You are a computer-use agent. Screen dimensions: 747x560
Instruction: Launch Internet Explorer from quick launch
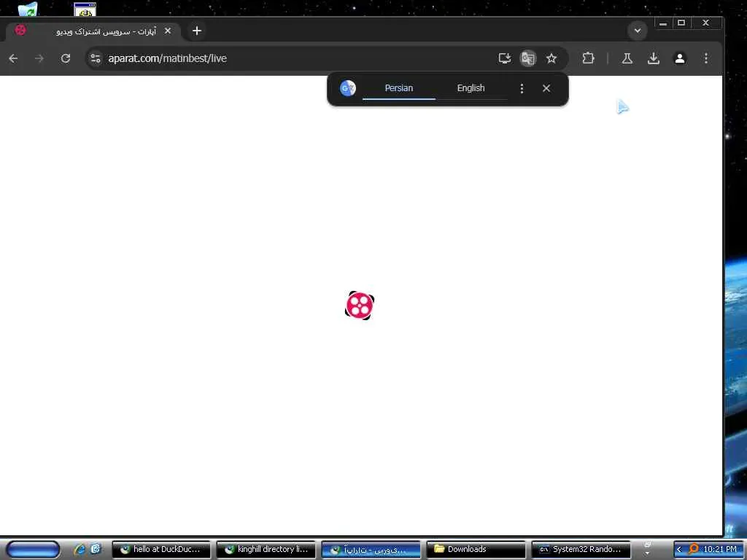(80, 549)
